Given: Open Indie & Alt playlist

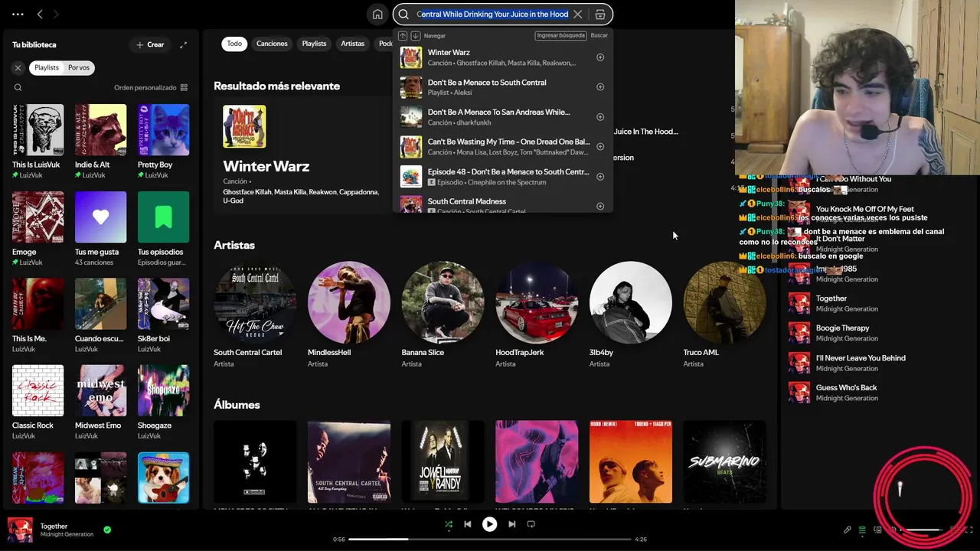Looking at the screenshot, I should [100, 142].
